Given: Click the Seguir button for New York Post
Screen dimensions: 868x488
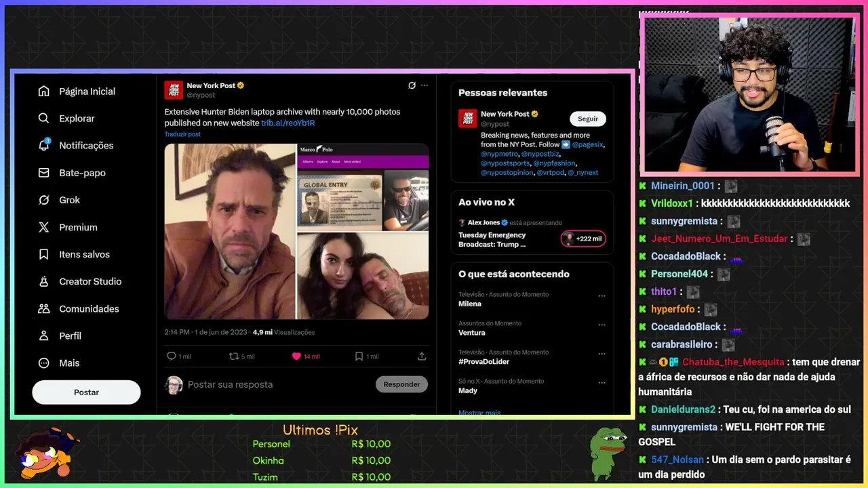Looking at the screenshot, I should (588, 119).
